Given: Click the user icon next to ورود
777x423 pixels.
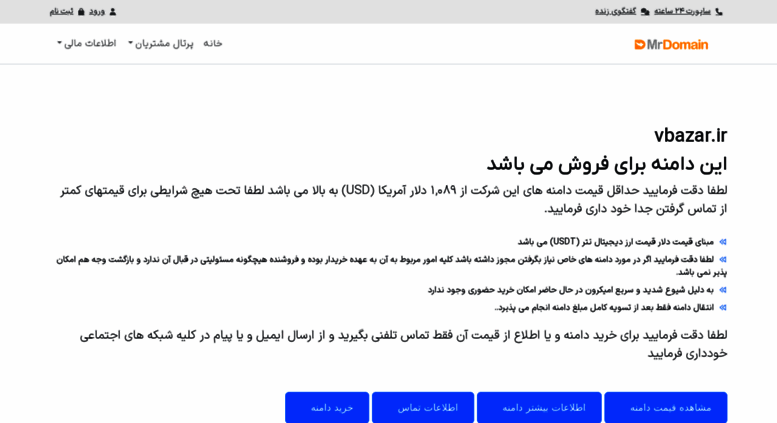Looking at the screenshot, I should pyautogui.click(x=112, y=11).
